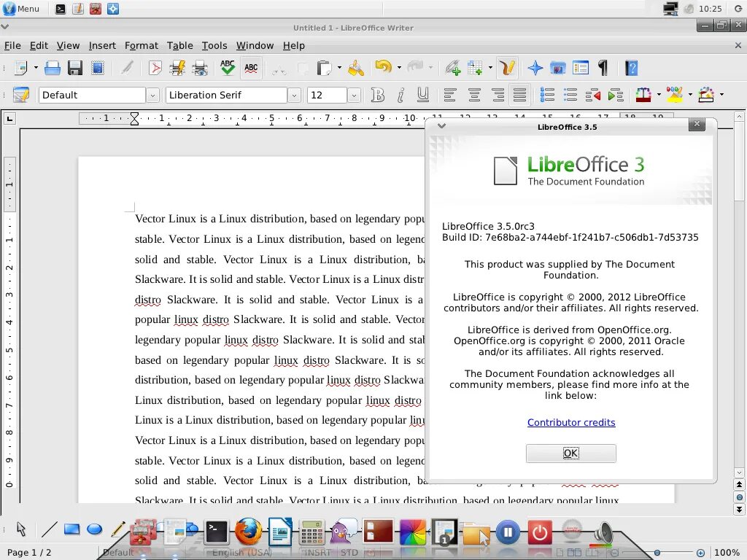
Task: Open Highlighting color dropdown arrow
Action: click(690, 95)
